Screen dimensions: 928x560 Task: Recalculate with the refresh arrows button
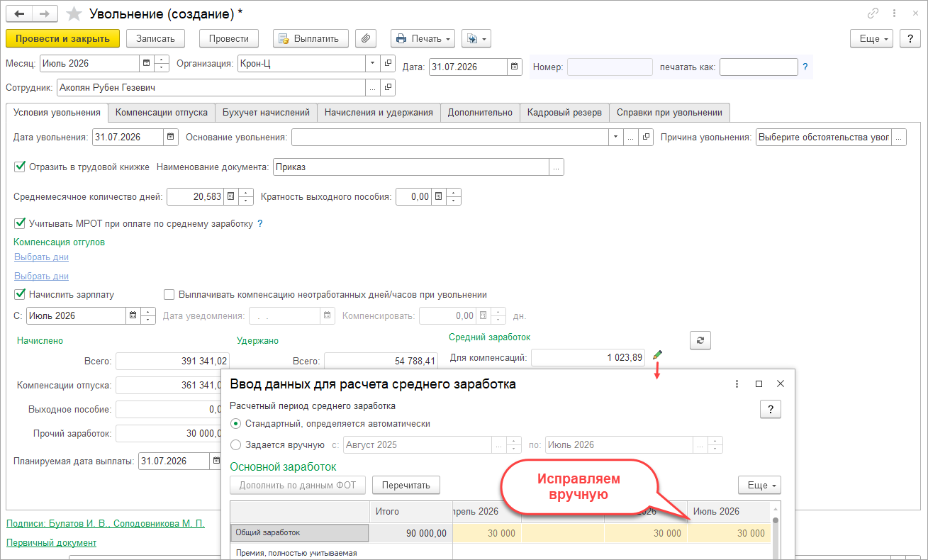[x=700, y=340]
